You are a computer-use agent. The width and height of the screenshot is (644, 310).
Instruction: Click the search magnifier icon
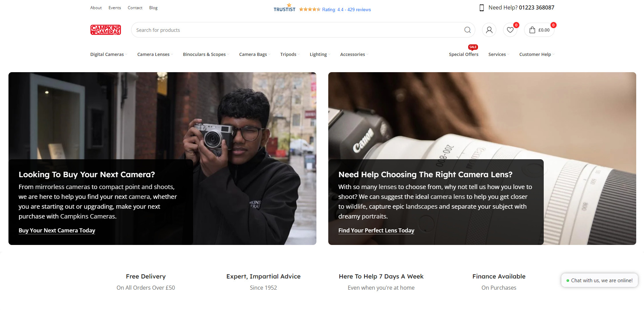[x=467, y=30]
